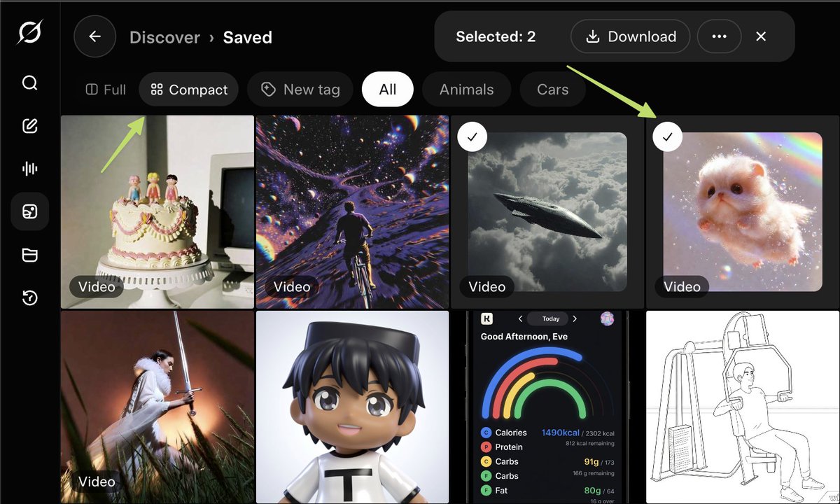The width and height of the screenshot is (840, 504).
Task: Select the media gallery icon in the sidebar
Action: tap(29, 211)
